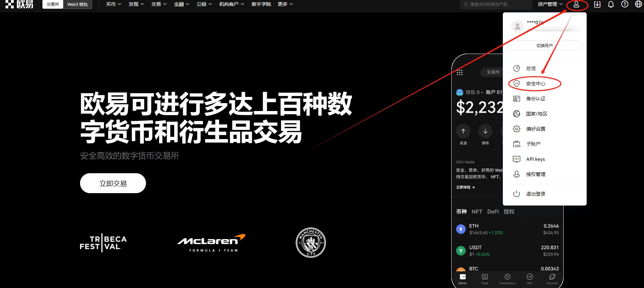
Task: Click the 授权管理 person icon
Action: pos(517,174)
